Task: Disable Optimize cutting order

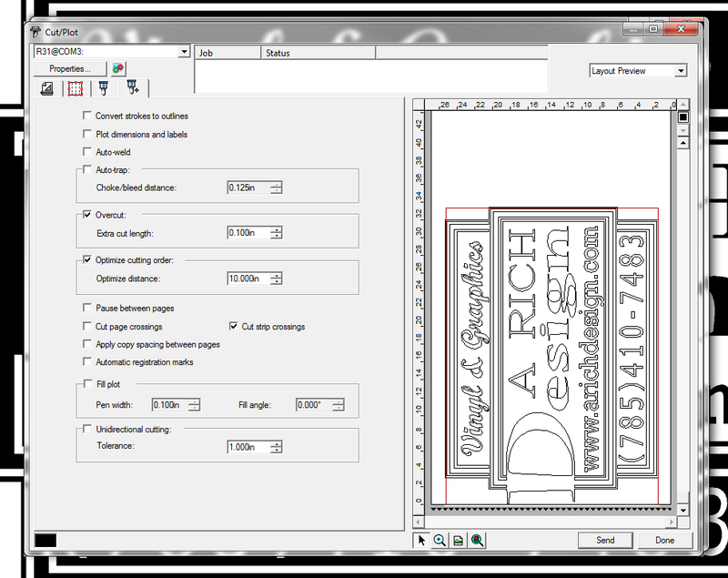Action: point(86,260)
